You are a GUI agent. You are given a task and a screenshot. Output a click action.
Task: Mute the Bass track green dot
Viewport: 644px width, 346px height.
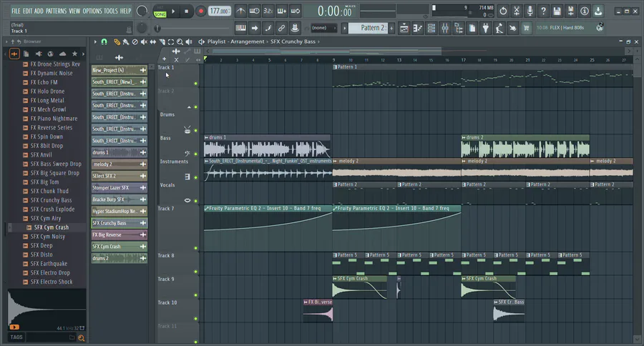point(195,154)
